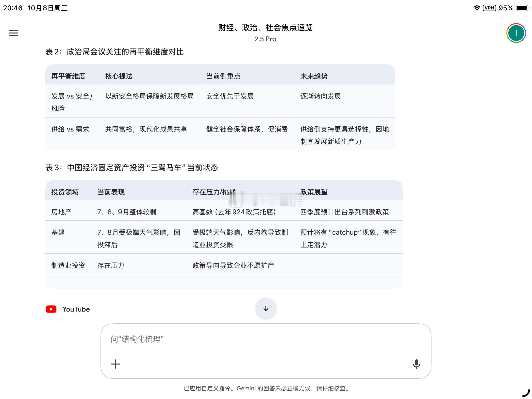532x399 pixels.
Task: Open the 2.5 Pro model selector
Action: 265,39
